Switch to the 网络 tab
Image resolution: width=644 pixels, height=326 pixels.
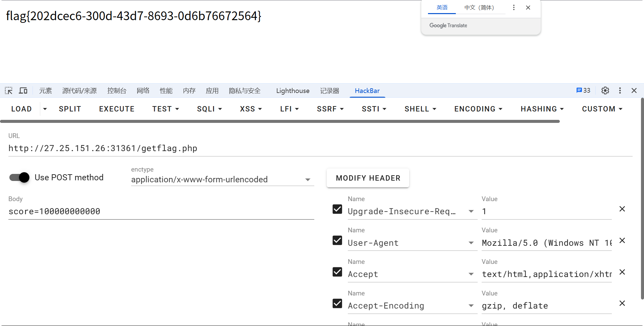[143, 91]
